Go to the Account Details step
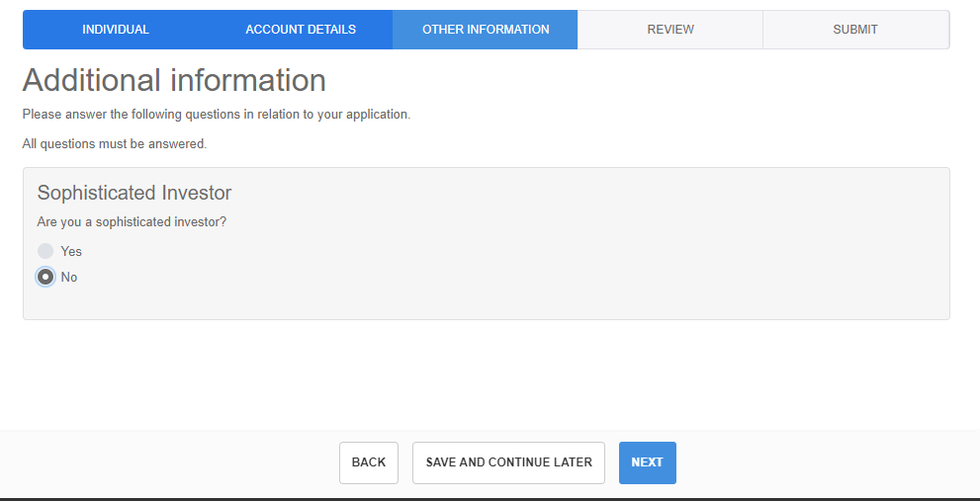 (x=301, y=30)
